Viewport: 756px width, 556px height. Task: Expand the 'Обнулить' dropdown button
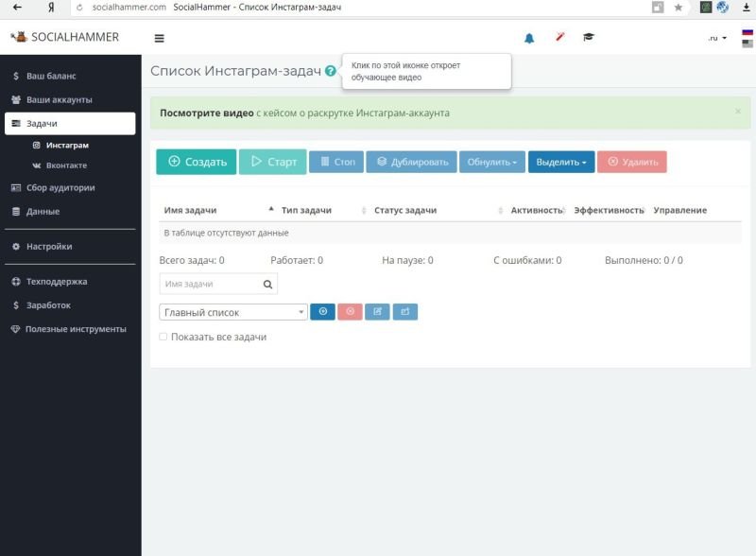(492, 163)
